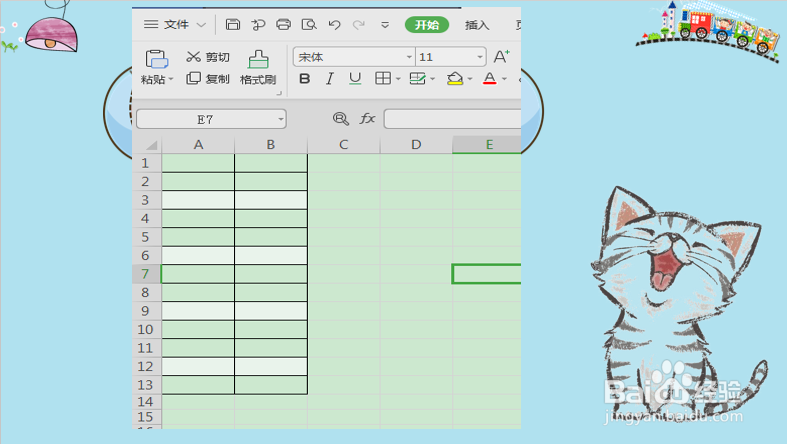
Task: Click the Redo arrow icon
Action: (358, 25)
